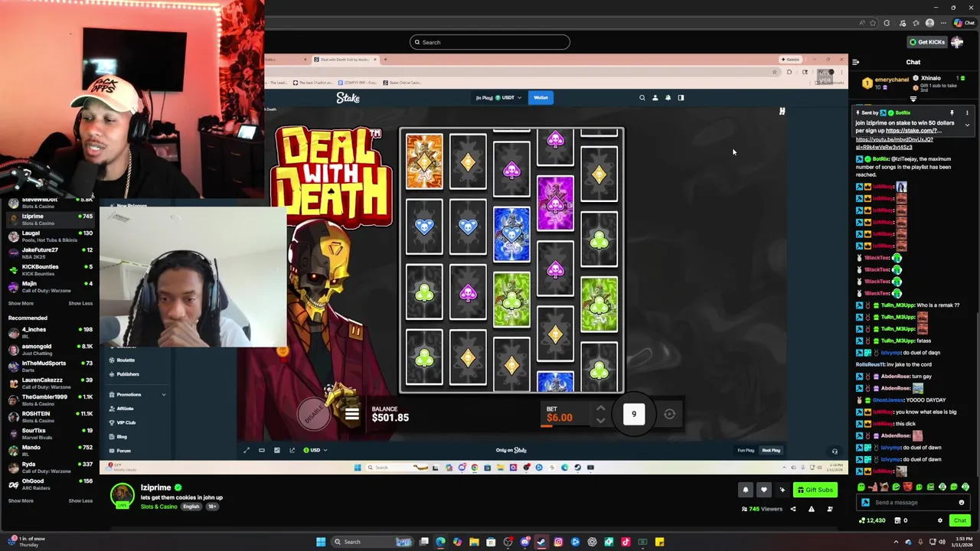Click the English language tag
The height and width of the screenshot is (551, 980).
pos(191,507)
